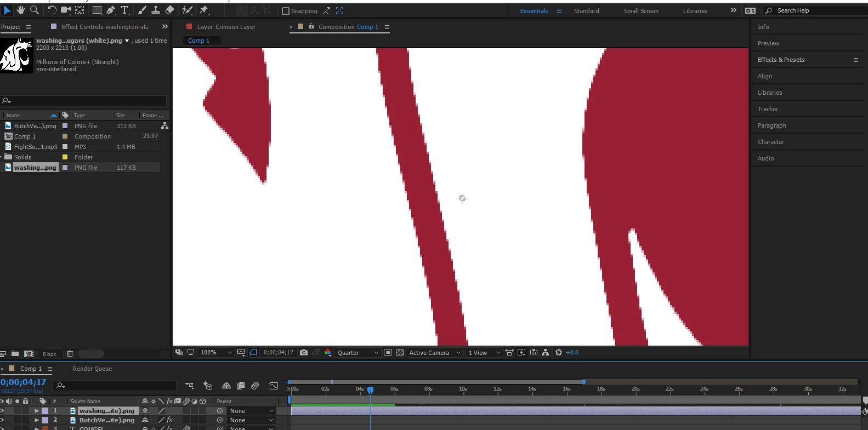Create a new composition from Project panel

click(29, 354)
